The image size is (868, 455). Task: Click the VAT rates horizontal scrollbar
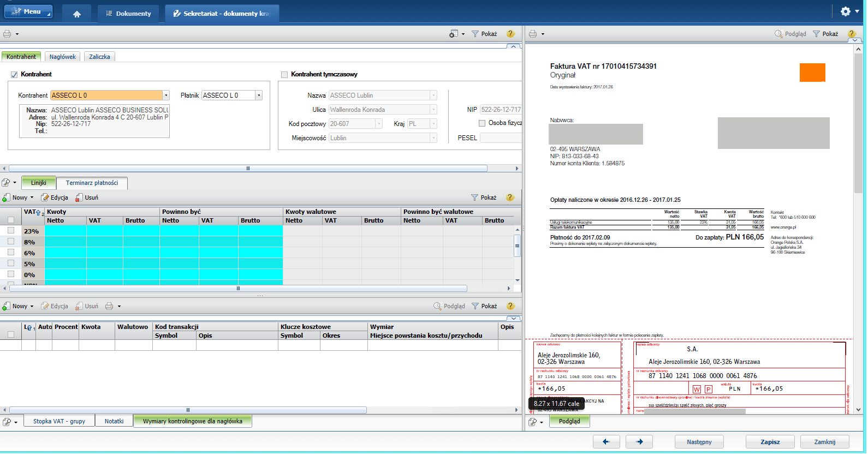coord(238,288)
